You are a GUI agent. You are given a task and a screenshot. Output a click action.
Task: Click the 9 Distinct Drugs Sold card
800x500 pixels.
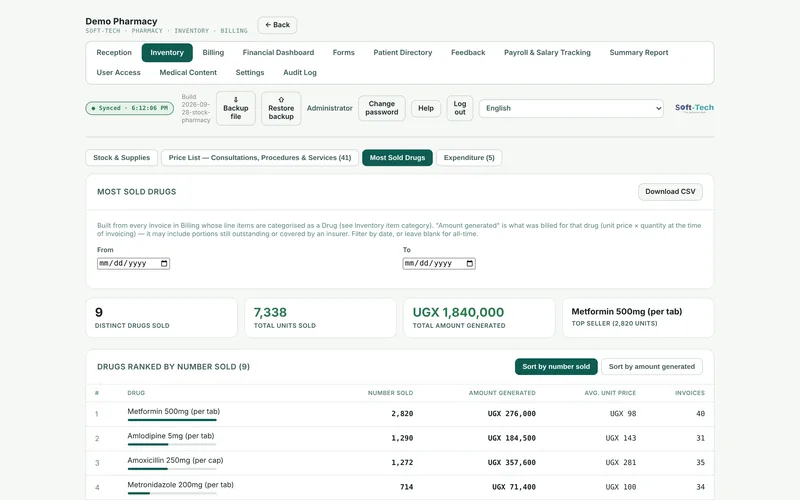point(161,318)
